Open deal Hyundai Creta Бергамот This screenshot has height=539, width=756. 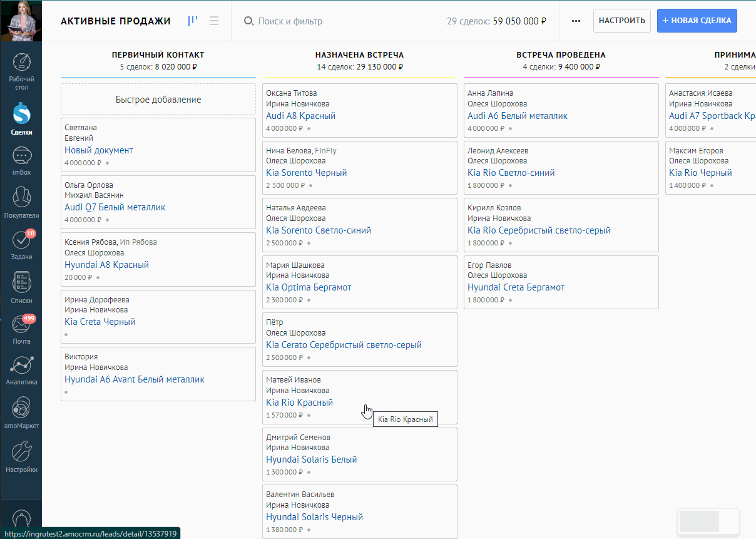[516, 287]
